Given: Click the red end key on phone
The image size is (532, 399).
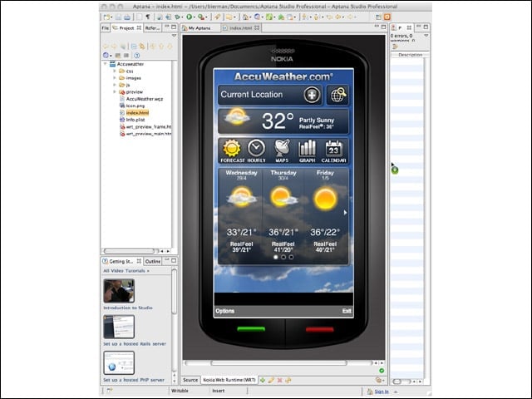Looking at the screenshot, I should (x=319, y=329).
